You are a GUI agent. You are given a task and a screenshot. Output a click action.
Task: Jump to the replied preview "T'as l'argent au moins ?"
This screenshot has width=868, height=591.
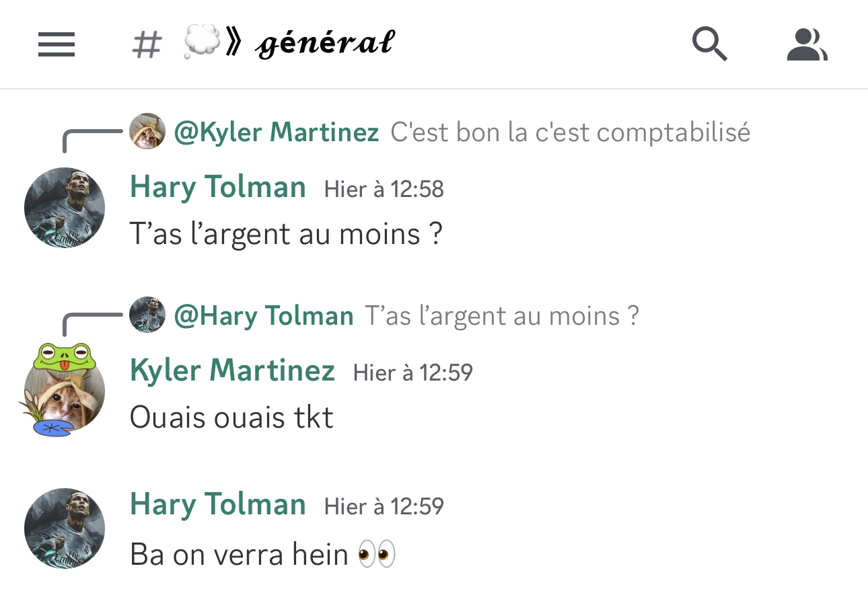point(502,315)
